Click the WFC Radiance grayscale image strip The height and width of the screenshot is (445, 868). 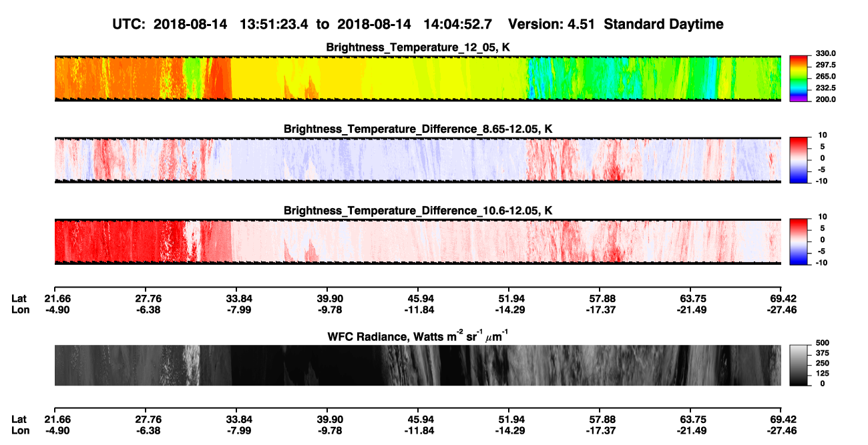pyautogui.click(x=417, y=365)
